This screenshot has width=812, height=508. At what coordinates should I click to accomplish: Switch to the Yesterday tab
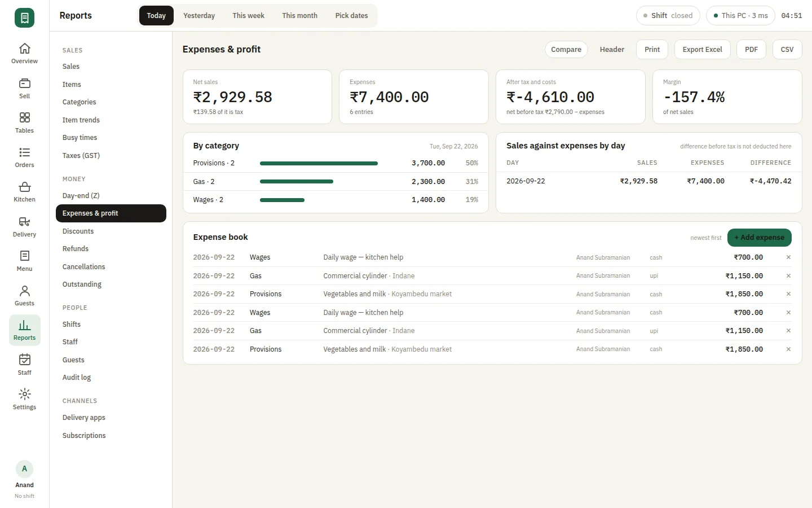(199, 16)
